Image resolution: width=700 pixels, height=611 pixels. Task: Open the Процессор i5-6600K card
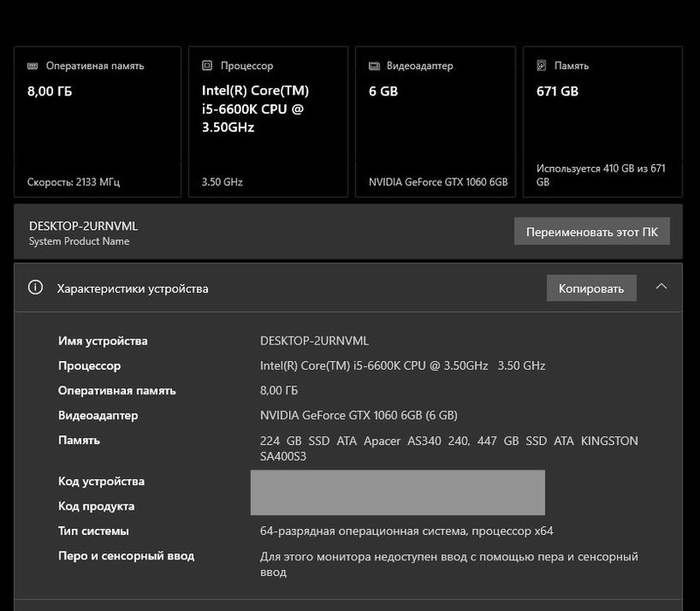point(268,122)
